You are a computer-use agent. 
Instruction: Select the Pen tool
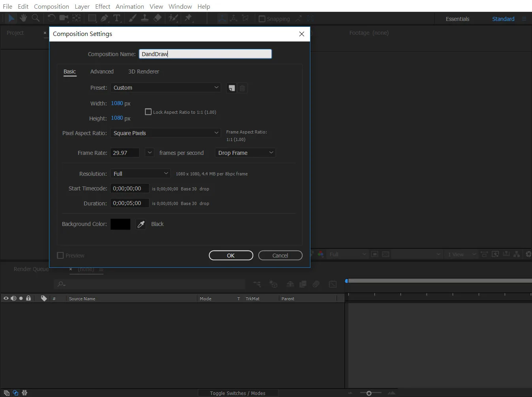click(x=104, y=18)
